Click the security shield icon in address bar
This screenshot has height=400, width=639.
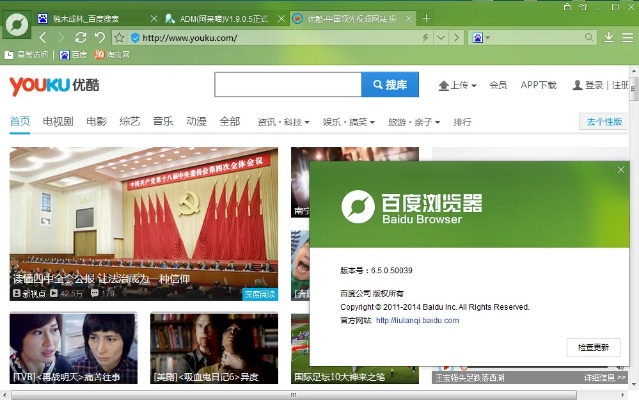tap(135, 38)
